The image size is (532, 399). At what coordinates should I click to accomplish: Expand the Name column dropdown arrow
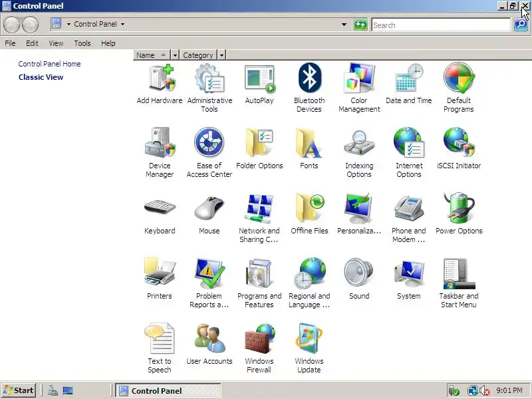pyautogui.click(x=175, y=55)
